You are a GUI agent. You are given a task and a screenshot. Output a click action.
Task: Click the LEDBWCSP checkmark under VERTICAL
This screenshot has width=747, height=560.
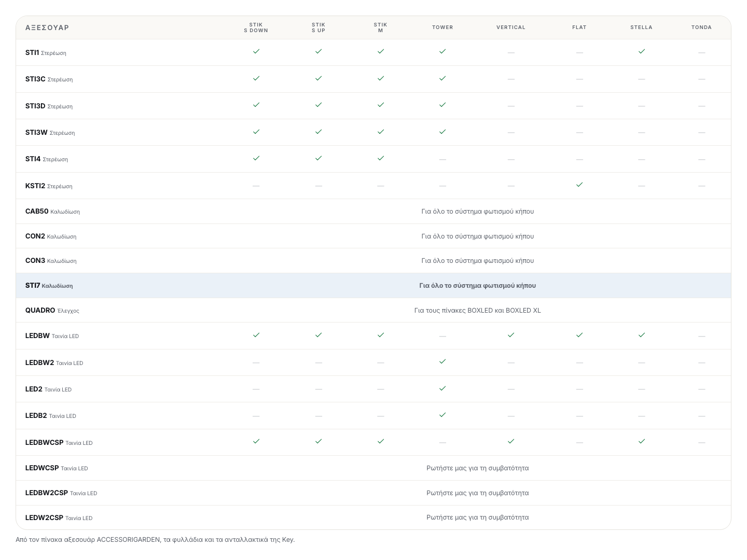(511, 441)
